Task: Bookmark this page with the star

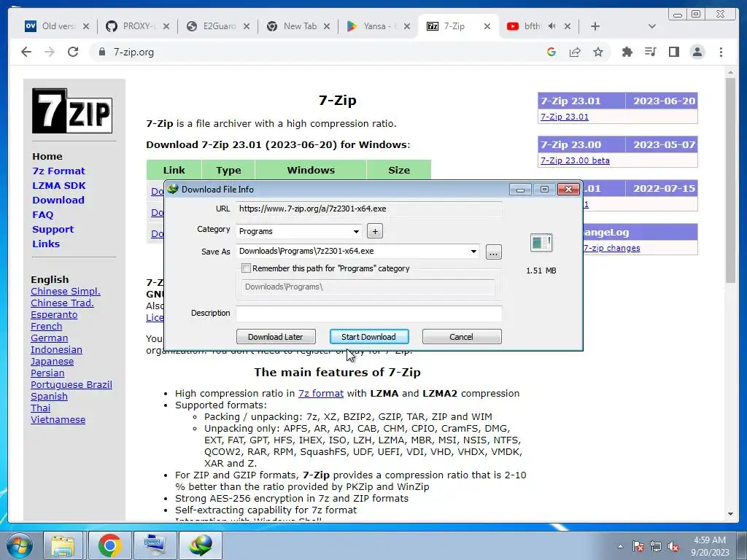Action: click(x=598, y=52)
